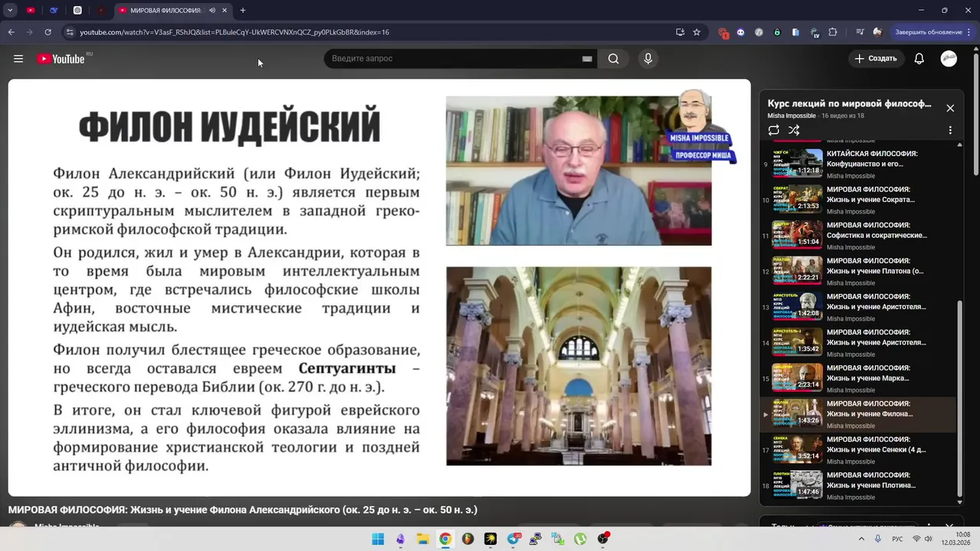Open the taskbar clock and date
The image size is (980, 551).
point(957,539)
